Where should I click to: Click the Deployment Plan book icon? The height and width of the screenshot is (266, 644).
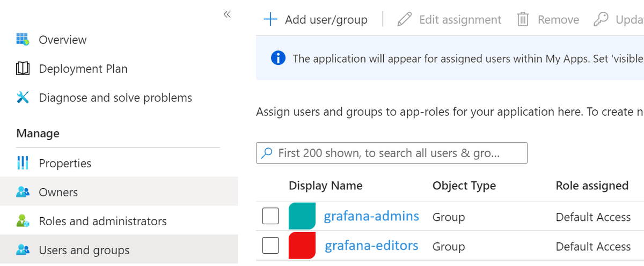(x=23, y=69)
